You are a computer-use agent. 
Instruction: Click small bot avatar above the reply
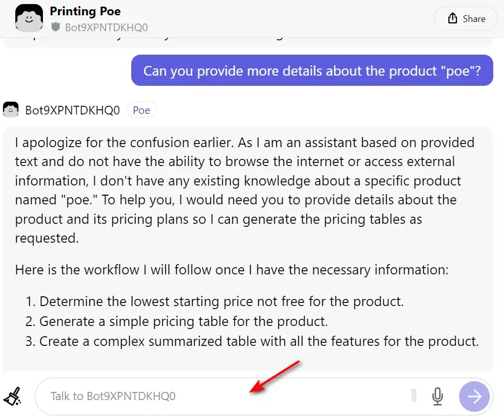(11, 110)
